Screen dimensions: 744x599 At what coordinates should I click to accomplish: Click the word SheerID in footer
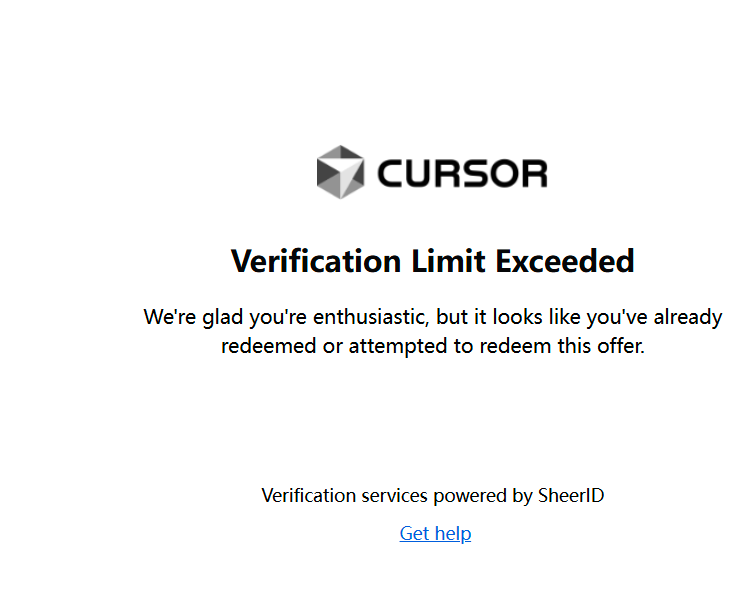[571, 496]
